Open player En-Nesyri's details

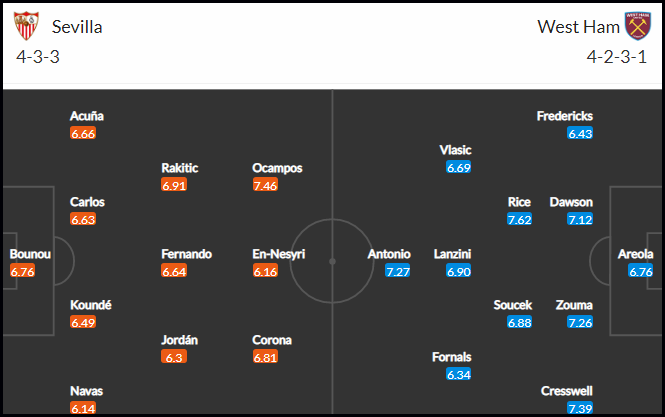pyautogui.click(x=279, y=254)
